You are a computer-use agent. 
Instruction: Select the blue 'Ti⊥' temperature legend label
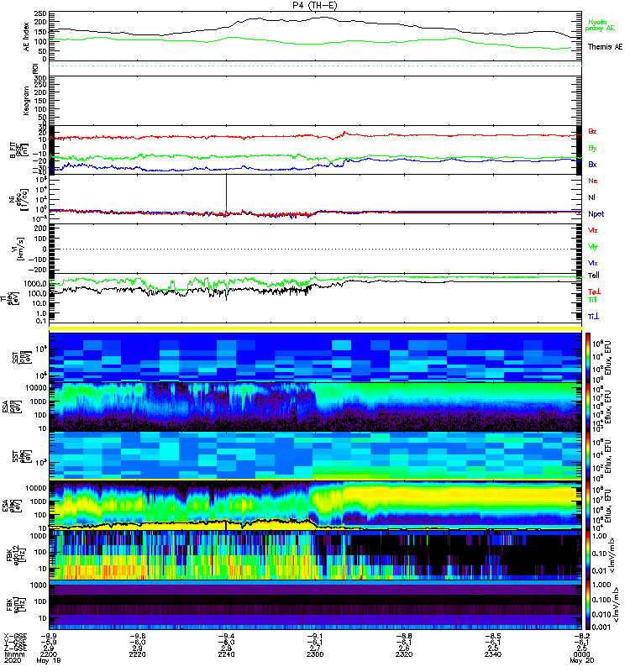click(x=593, y=317)
